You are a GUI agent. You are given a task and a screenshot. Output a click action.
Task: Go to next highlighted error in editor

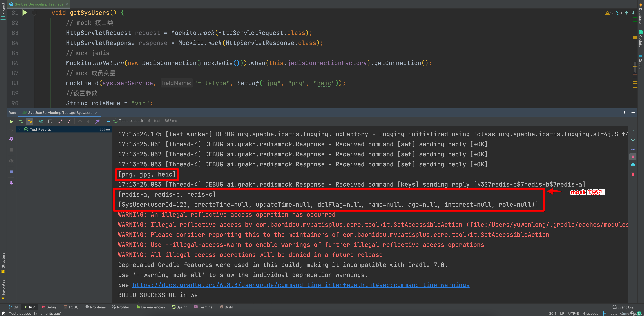tap(633, 13)
